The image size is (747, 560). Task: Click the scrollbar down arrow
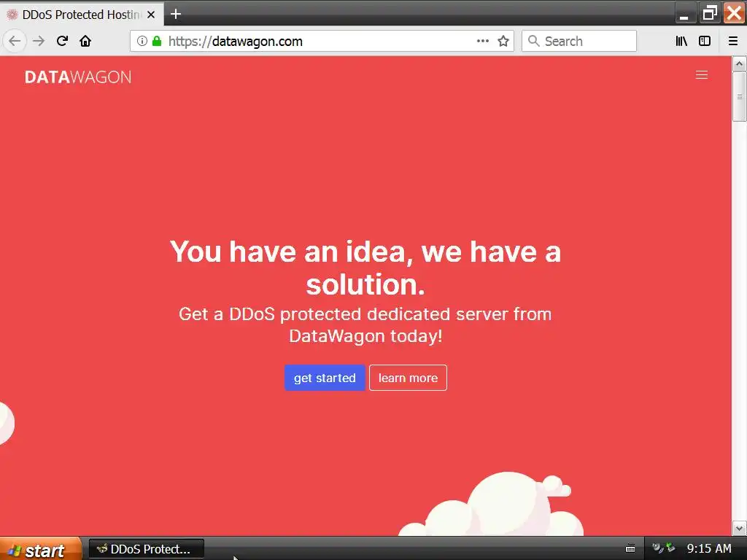coord(739,528)
